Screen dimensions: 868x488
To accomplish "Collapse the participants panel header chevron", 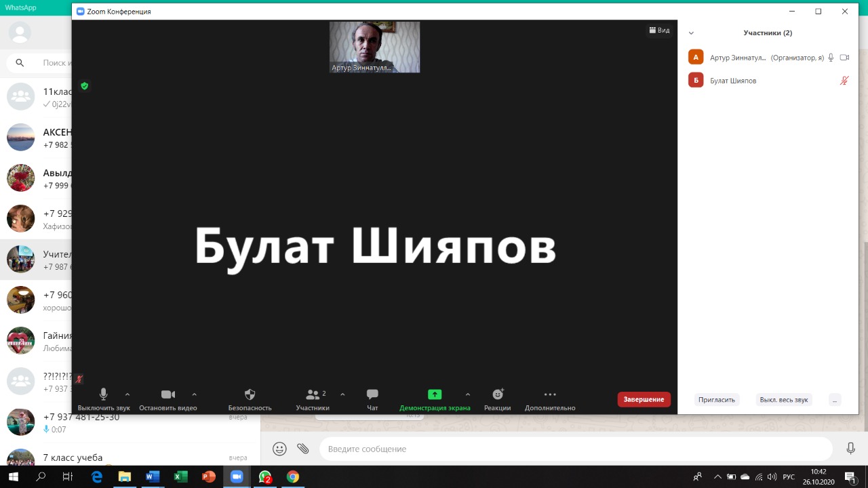I will tap(691, 33).
